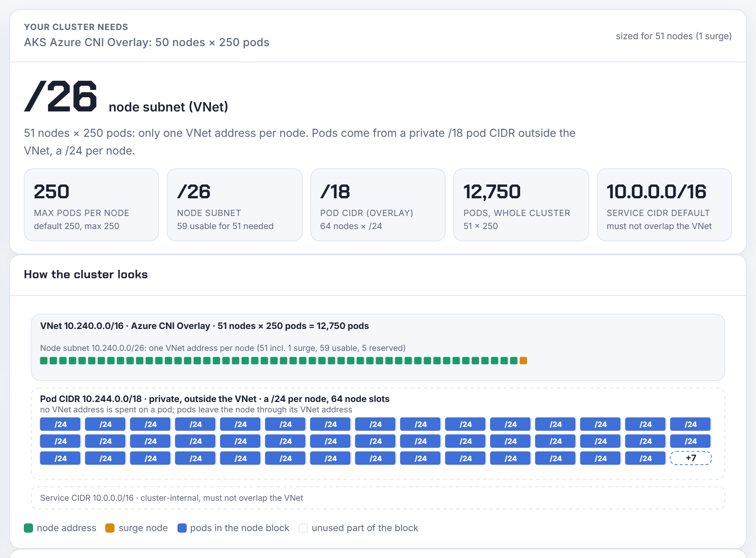Viewport: 756px width, 558px height.
Task: Click 'no VNet address is spent on a pod'
Action: (x=107, y=410)
